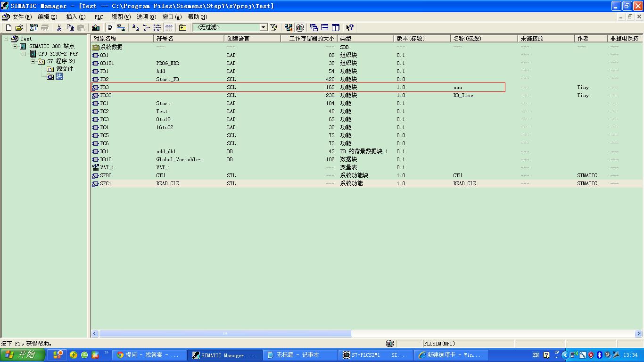Image resolution: width=644 pixels, height=362 pixels.
Task: Click the Cascade windows icon
Action: (x=314, y=28)
